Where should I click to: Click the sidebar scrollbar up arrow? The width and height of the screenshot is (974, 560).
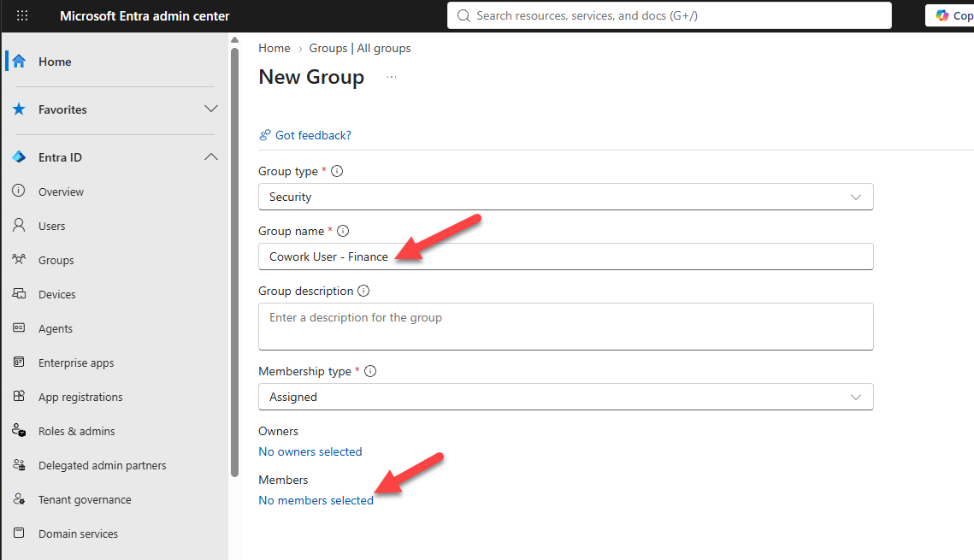tap(234, 40)
